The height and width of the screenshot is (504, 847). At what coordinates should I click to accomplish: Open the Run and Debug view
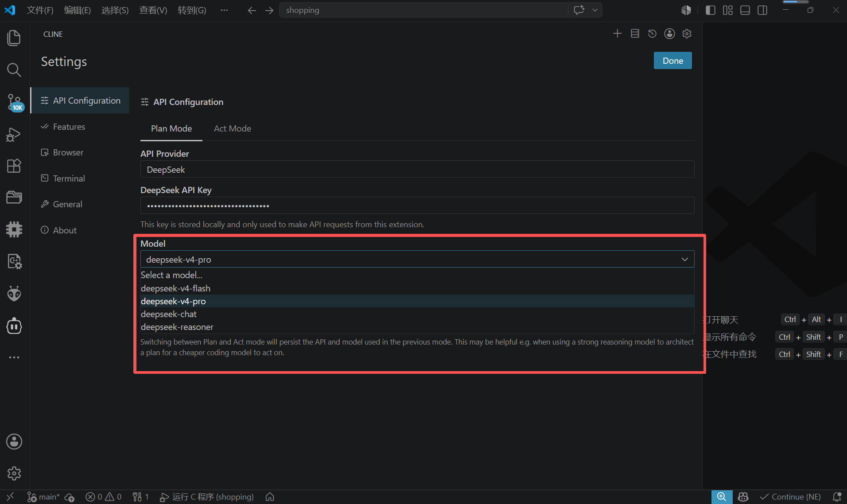tap(14, 134)
